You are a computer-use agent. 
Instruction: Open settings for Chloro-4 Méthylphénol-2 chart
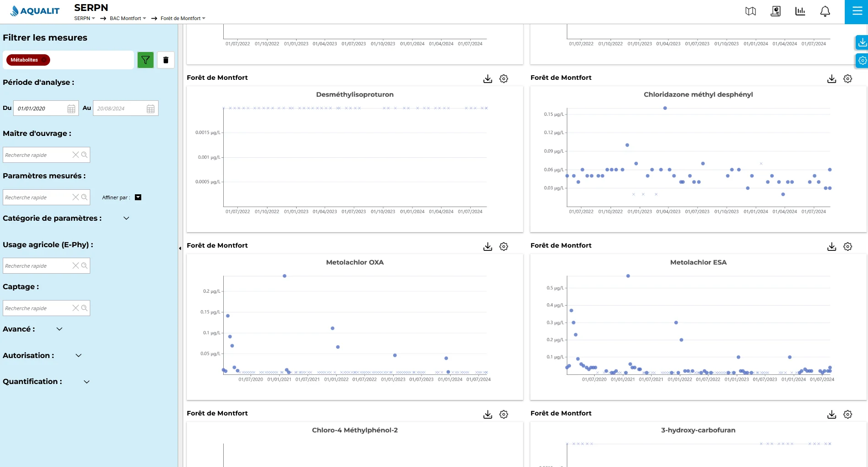pos(503,414)
